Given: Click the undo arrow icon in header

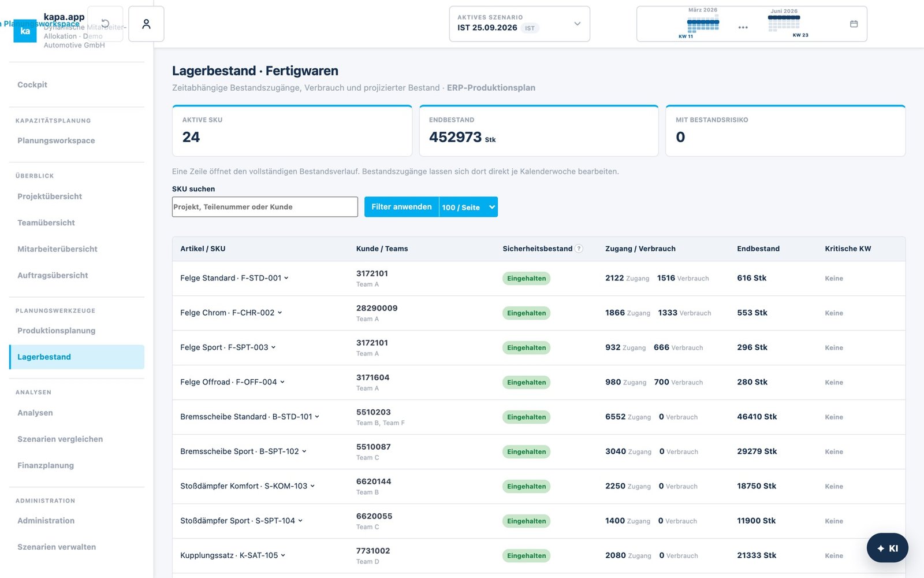Looking at the screenshot, I should point(105,24).
